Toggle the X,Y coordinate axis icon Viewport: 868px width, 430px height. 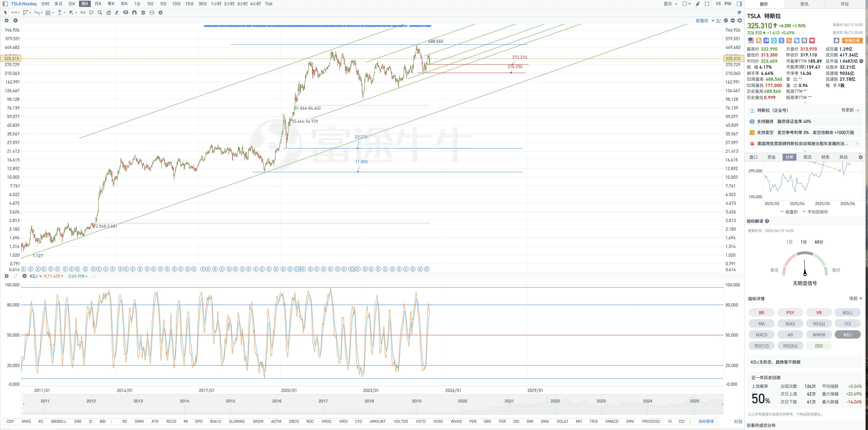pyautogui.click(x=719, y=21)
